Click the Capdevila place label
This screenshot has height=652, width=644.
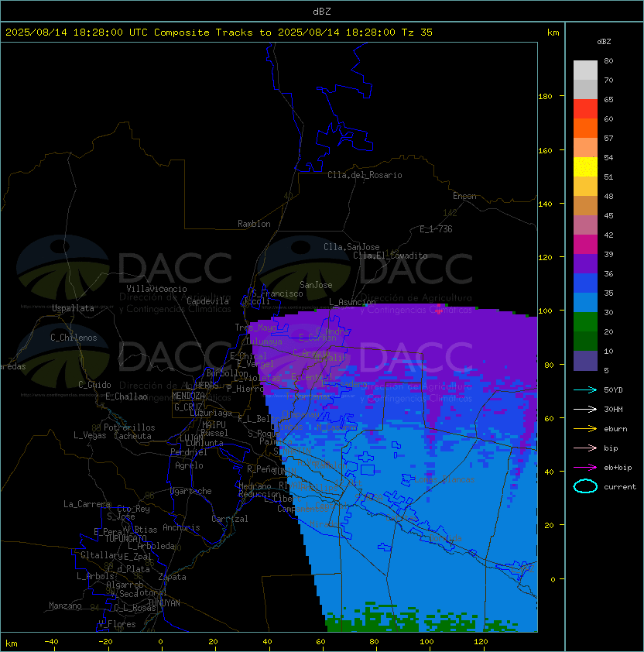click(208, 301)
